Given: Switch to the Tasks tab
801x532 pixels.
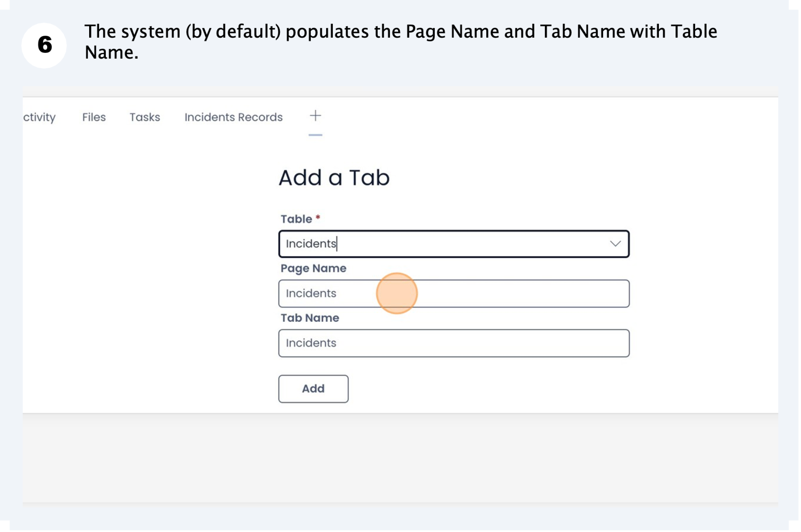Looking at the screenshot, I should 145,117.
